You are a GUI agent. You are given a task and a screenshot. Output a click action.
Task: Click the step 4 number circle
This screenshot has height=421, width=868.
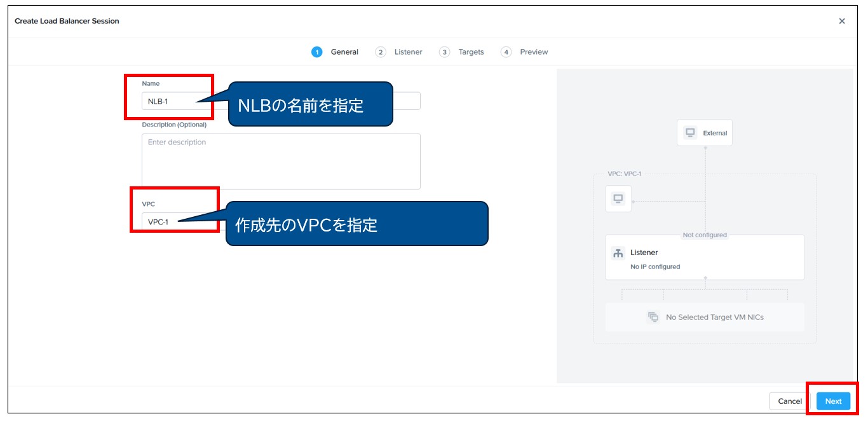tap(506, 52)
